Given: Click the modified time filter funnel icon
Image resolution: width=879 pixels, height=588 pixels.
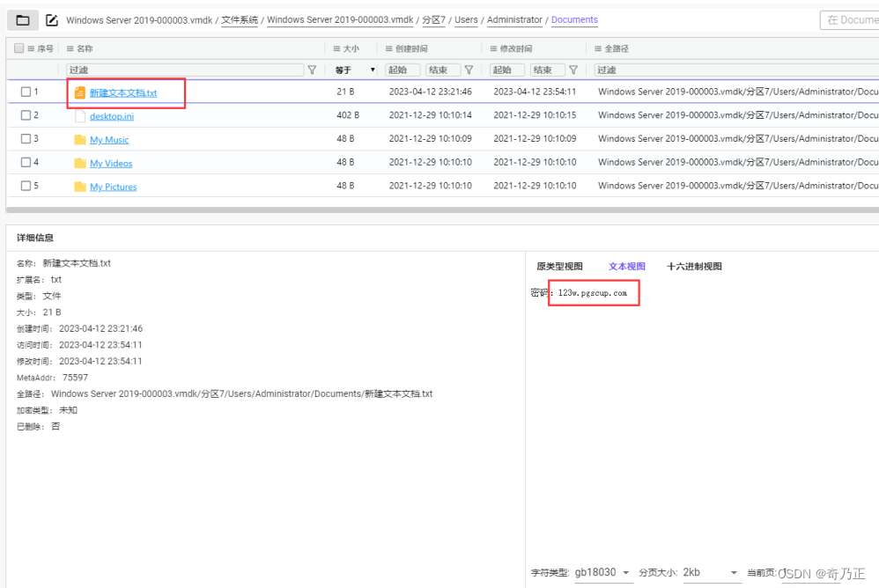Looking at the screenshot, I should 572,70.
